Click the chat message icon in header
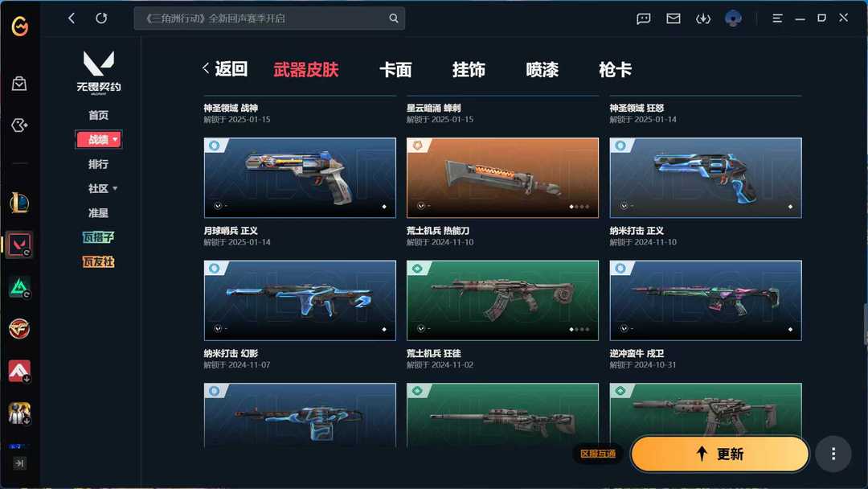The width and height of the screenshot is (868, 489). pyautogui.click(x=643, y=18)
